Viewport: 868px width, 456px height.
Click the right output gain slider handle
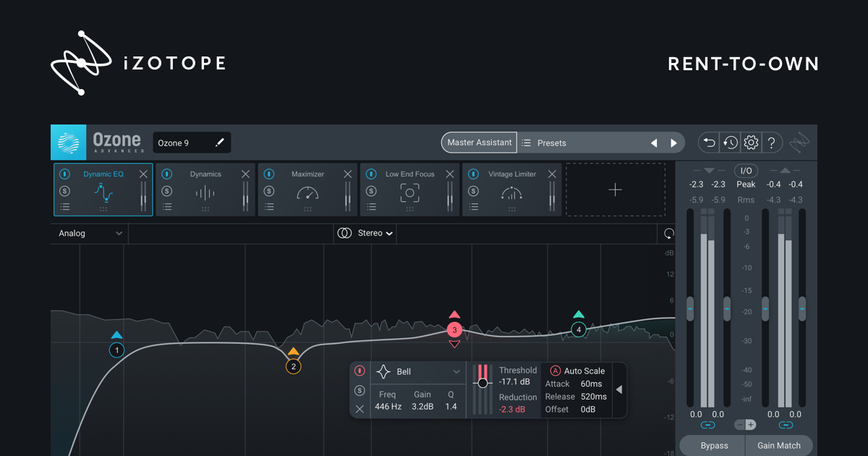tap(802, 308)
